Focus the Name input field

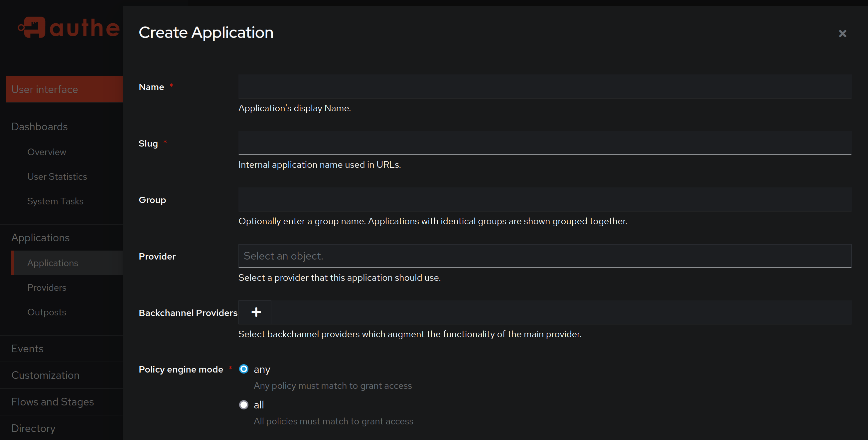(x=544, y=86)
